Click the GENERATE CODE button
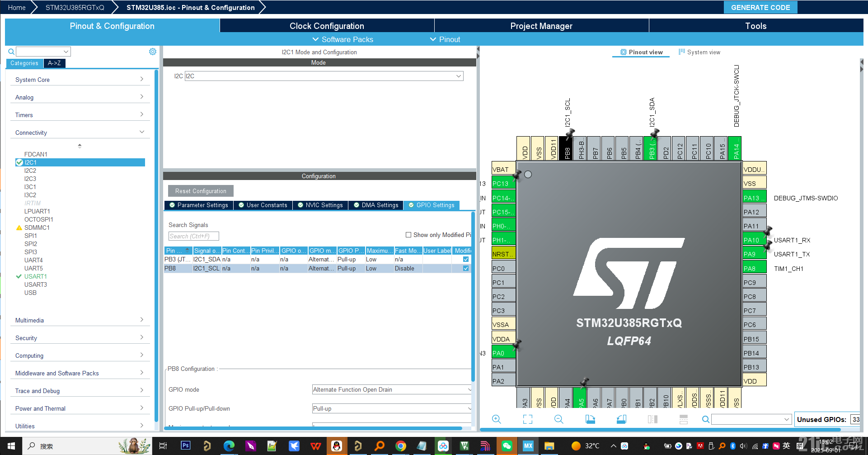Screen dimensions: 868x455 point(760,7)
